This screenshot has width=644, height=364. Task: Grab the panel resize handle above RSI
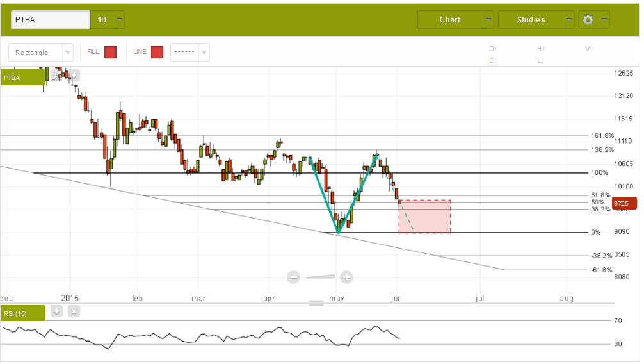click(316, 302)
